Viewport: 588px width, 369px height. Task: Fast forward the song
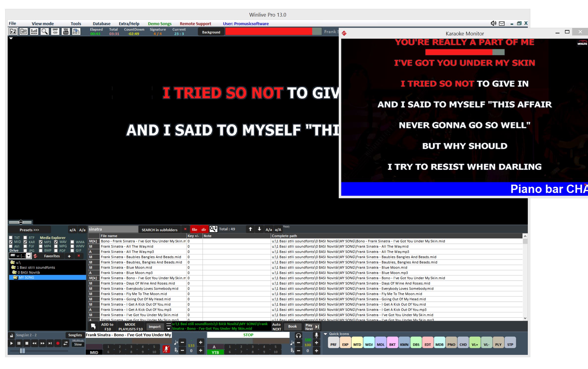(x=42, y=343)
